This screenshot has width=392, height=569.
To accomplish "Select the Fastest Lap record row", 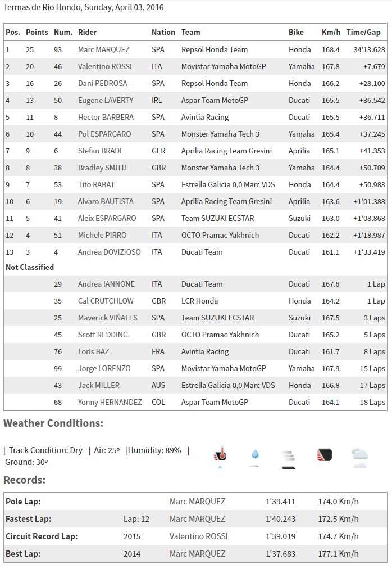I will [x=195, y=519].
